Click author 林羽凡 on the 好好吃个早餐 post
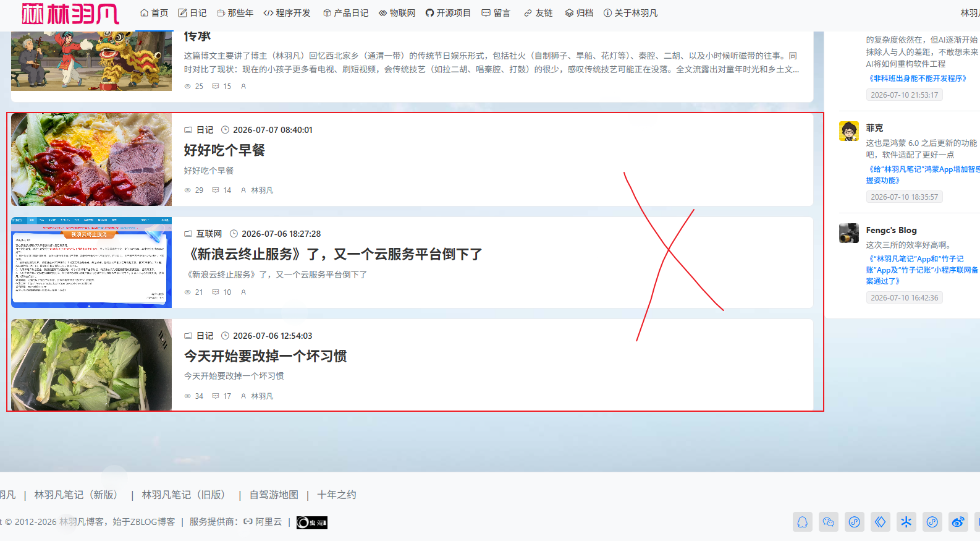This screenshot has width=980, height=541. (262, 190)
